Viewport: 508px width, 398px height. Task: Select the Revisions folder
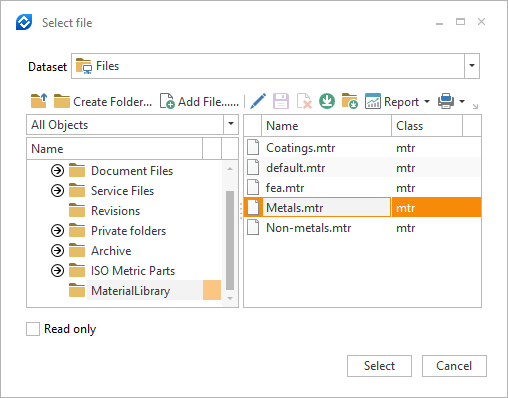point(115,211)
